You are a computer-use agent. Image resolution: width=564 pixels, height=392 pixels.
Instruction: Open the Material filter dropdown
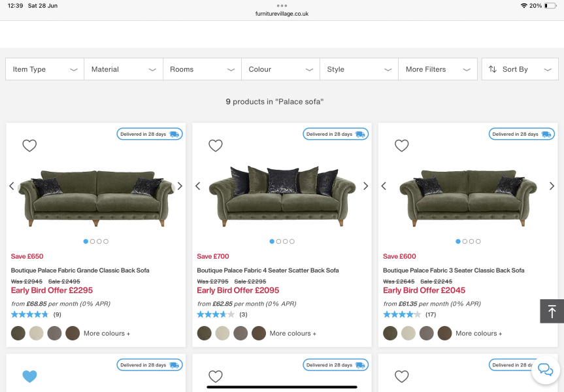pyautogui.click(x=124, y=69)
